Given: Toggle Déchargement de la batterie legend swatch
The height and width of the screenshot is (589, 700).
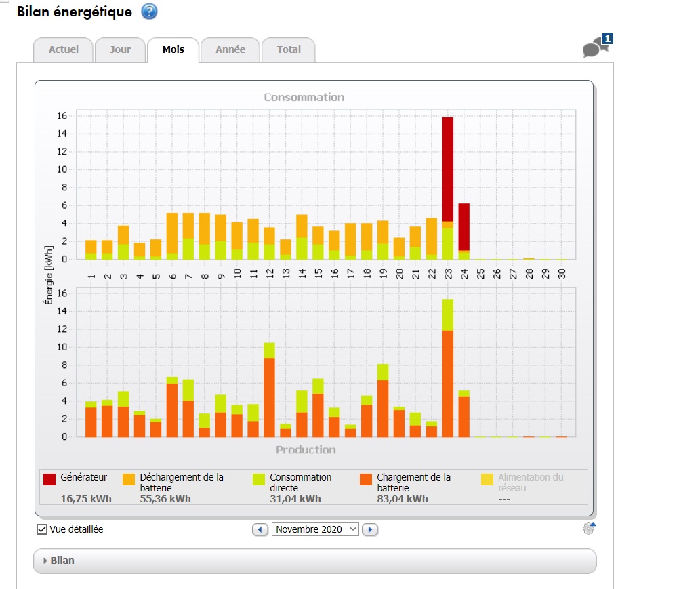Looking at the screenshot, I should click(129, 479).
